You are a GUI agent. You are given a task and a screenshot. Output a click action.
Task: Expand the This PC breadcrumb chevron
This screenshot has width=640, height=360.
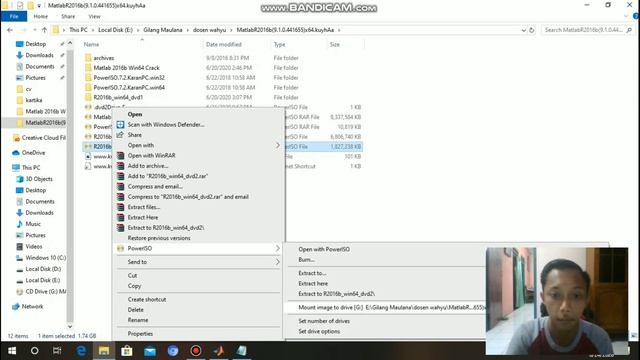(93, 30)
